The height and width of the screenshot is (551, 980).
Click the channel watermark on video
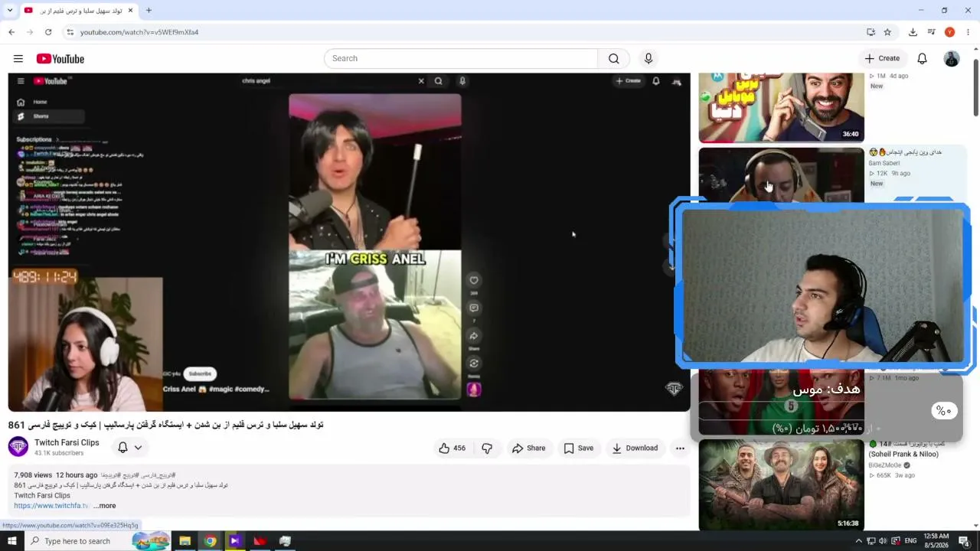tap(674, 388)
